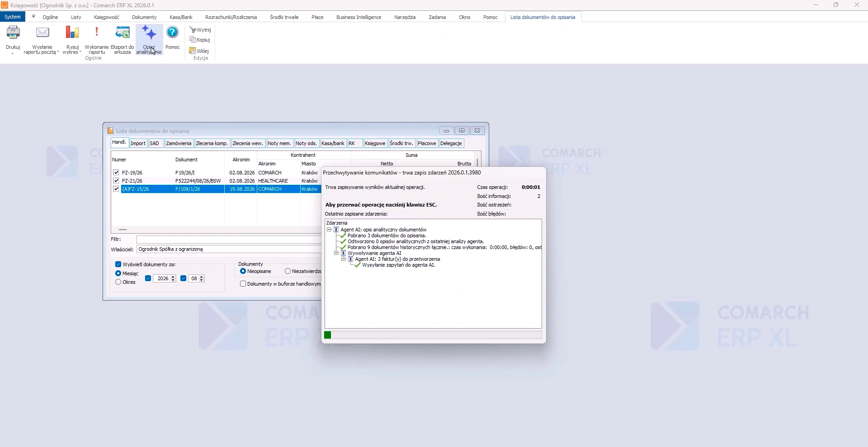
Task: Select the Miesiąc radio button
Action: tap(118, 273)
